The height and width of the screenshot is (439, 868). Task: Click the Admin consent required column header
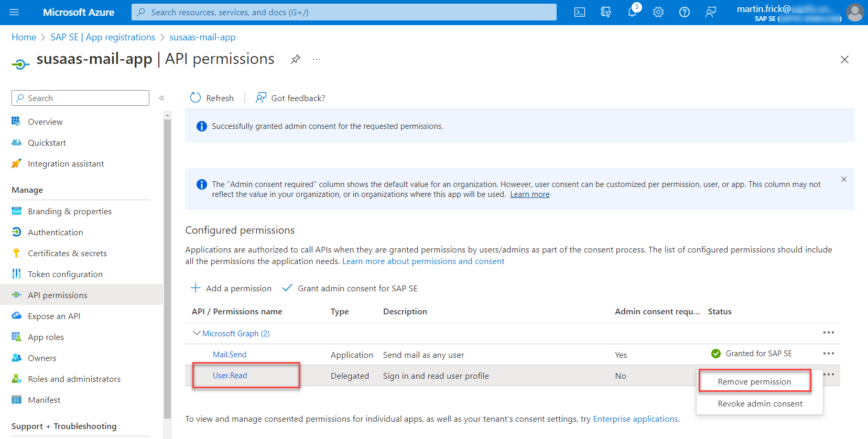(x=657, y=312)
